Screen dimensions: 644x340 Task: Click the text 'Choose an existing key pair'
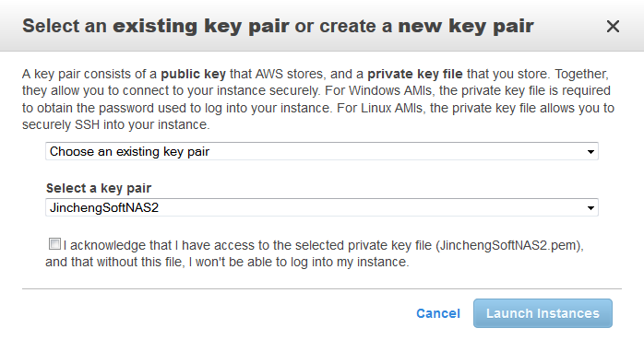coord(129,152)
